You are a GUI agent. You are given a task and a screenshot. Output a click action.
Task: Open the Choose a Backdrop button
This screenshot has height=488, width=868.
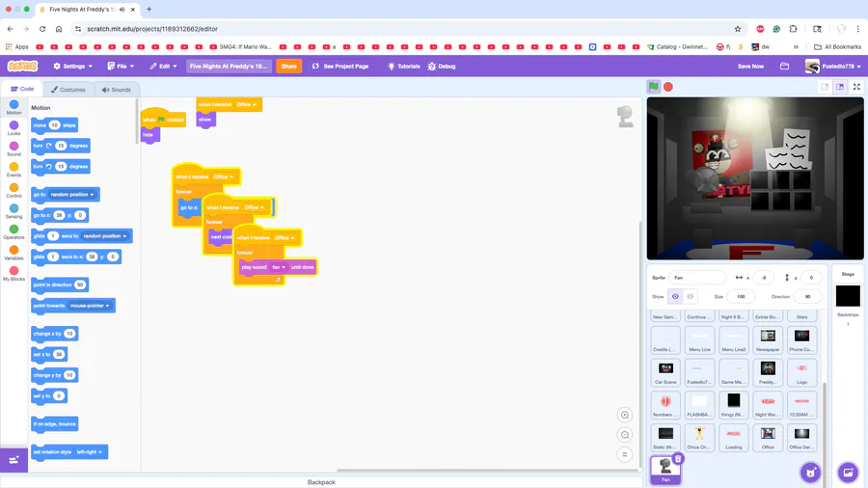point(848,472)
